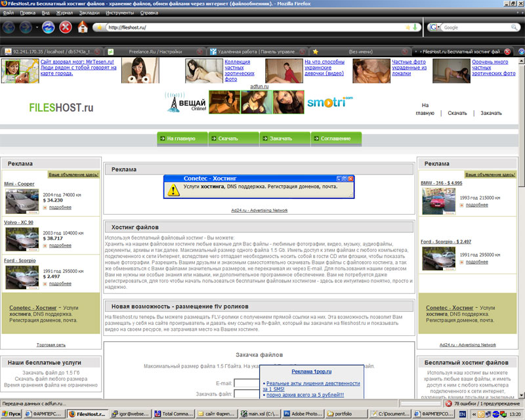
Task: Switch to the Freelance.Ru / Настройки tab
Action: (156, 52)
